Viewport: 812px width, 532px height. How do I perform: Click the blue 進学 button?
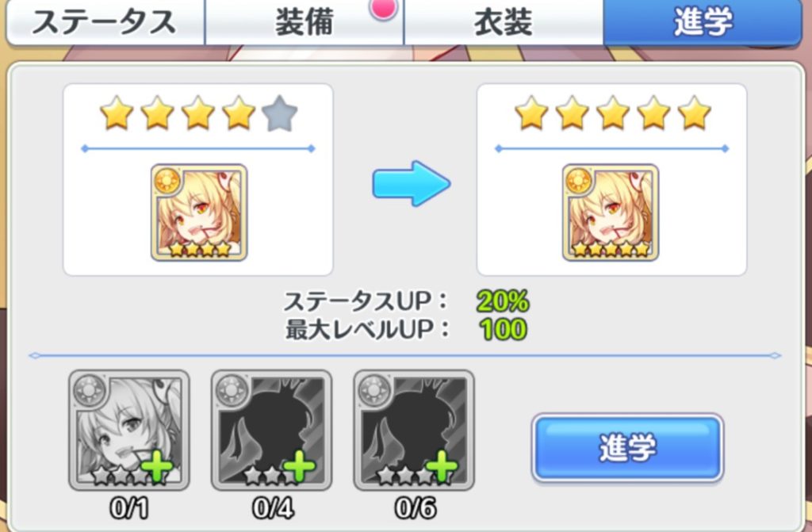(x=628, y=448)
